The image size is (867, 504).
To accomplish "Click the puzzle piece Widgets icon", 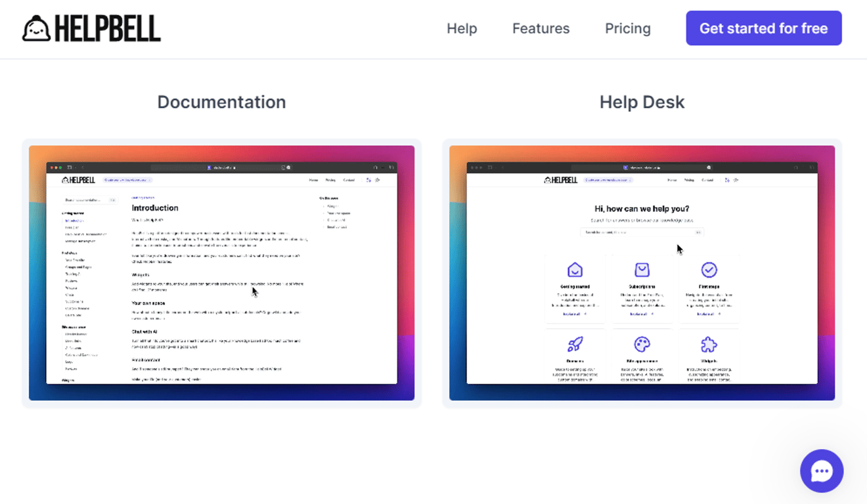I will tap(709, 344).
